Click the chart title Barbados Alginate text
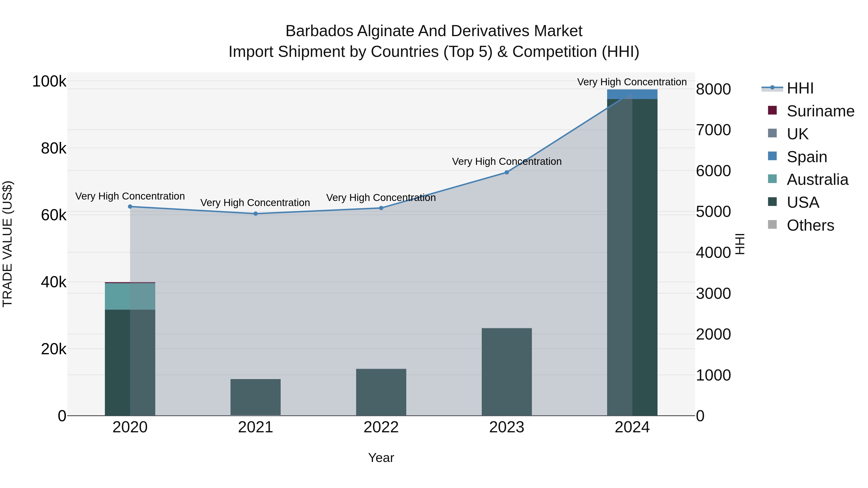Image resolution: width=868 pixels, height=488 pixels. [434, 31]
